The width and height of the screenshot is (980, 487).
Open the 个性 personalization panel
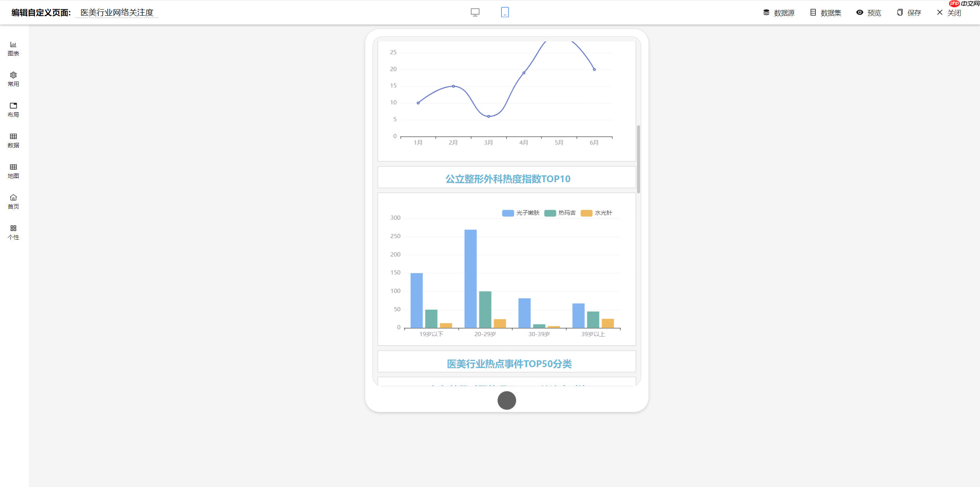tap(13, 232)
